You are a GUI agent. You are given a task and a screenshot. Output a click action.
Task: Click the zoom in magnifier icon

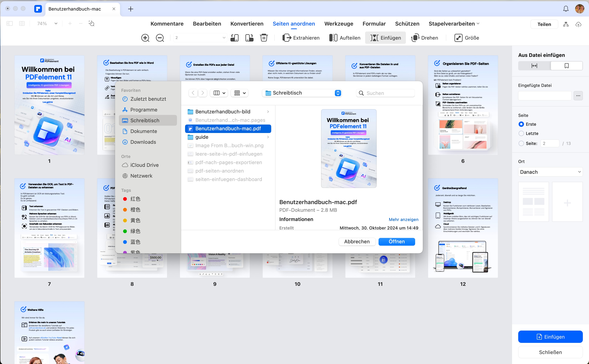(x=145, y=38)
